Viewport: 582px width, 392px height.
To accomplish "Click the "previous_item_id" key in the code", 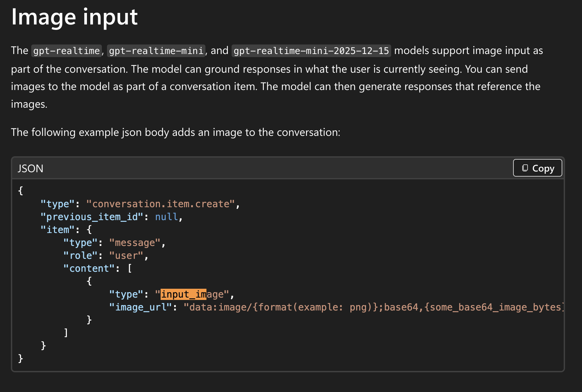I will click(x=92, y=217).
